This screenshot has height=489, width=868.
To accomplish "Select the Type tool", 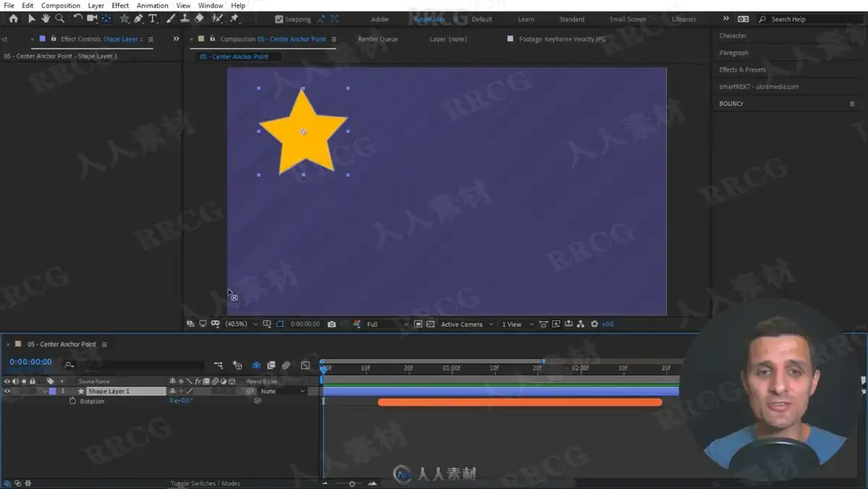I will click(153, 19).
